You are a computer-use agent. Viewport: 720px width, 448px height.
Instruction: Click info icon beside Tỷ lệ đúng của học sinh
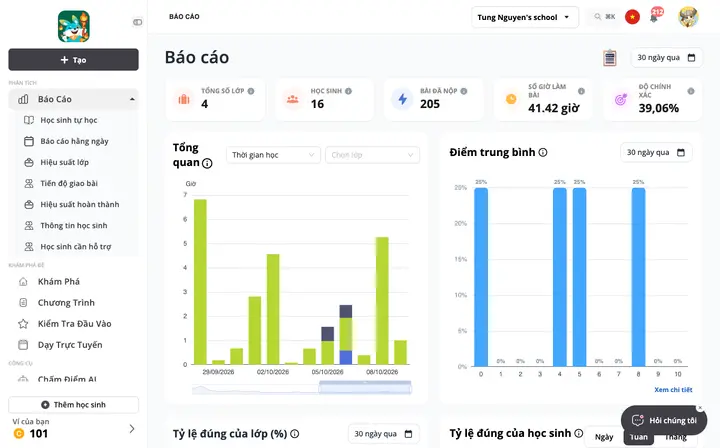click(x=579, y=433)
